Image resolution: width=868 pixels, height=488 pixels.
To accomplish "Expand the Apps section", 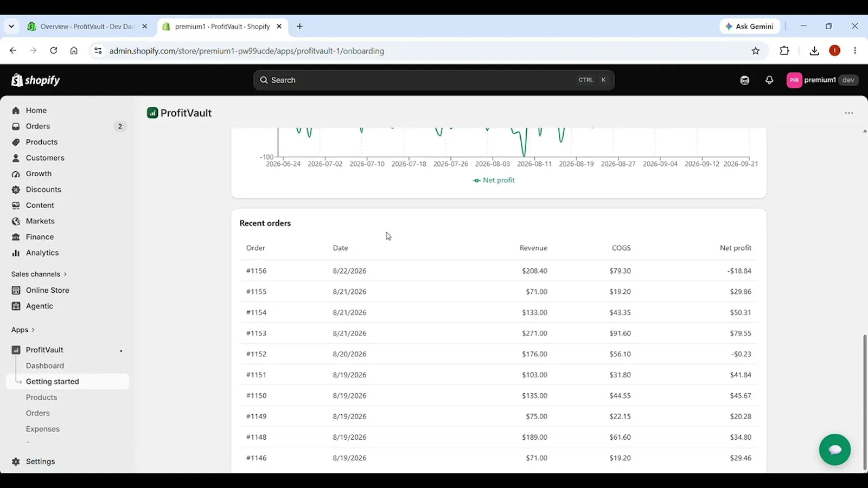I will point(23,330).
